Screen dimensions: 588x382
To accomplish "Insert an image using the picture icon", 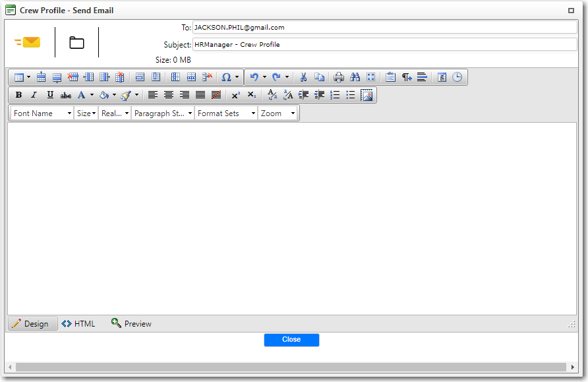I will point(367,95).
